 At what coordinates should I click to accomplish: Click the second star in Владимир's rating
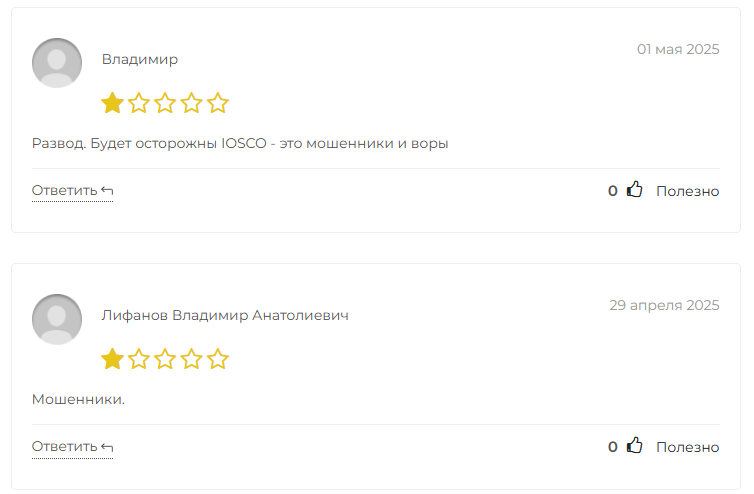tap(139, 103)
